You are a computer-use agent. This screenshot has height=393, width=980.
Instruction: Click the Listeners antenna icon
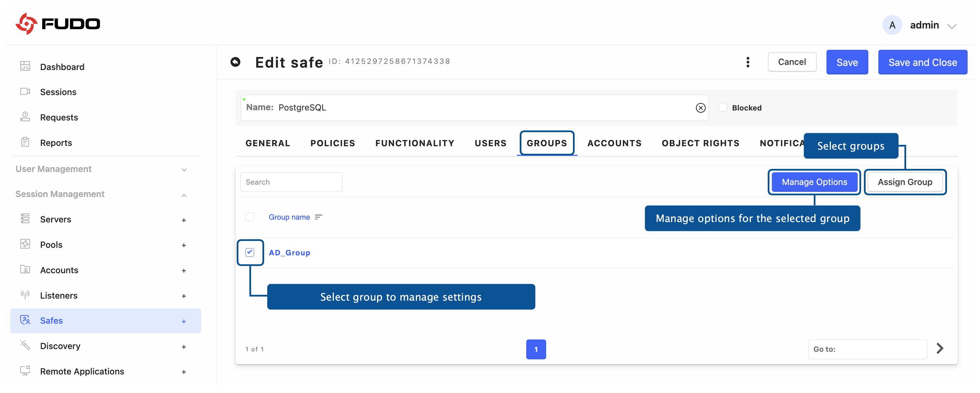click(x=25, y=295)
